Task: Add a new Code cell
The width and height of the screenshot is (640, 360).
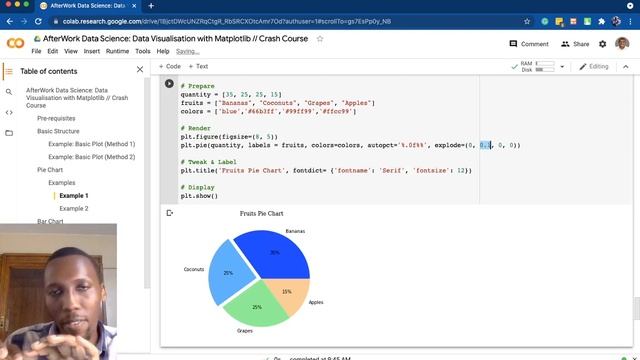Action: (x=170, y=67)
